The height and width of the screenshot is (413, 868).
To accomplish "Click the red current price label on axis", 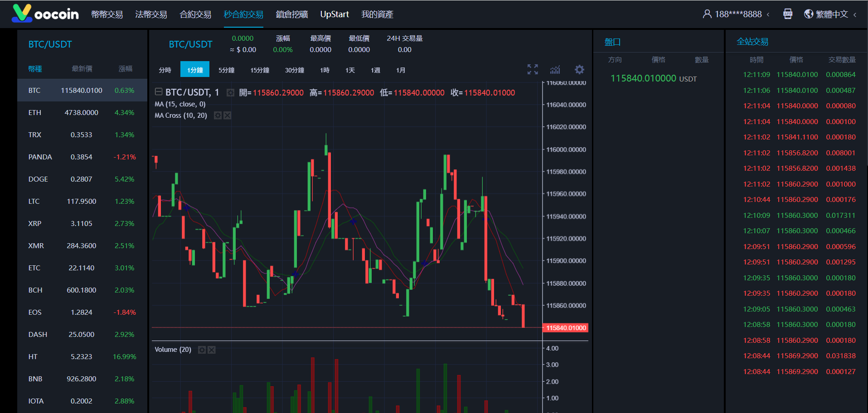I will pos(565,328).
